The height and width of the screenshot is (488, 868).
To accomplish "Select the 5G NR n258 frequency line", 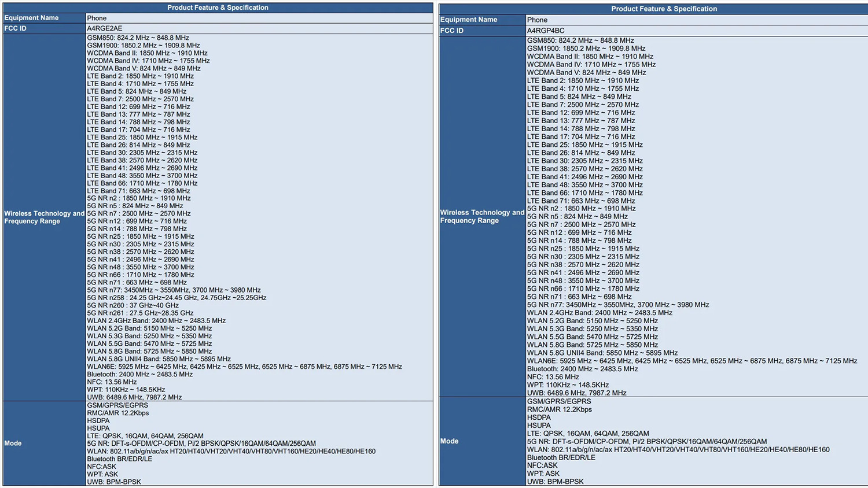I will (176, 298).
